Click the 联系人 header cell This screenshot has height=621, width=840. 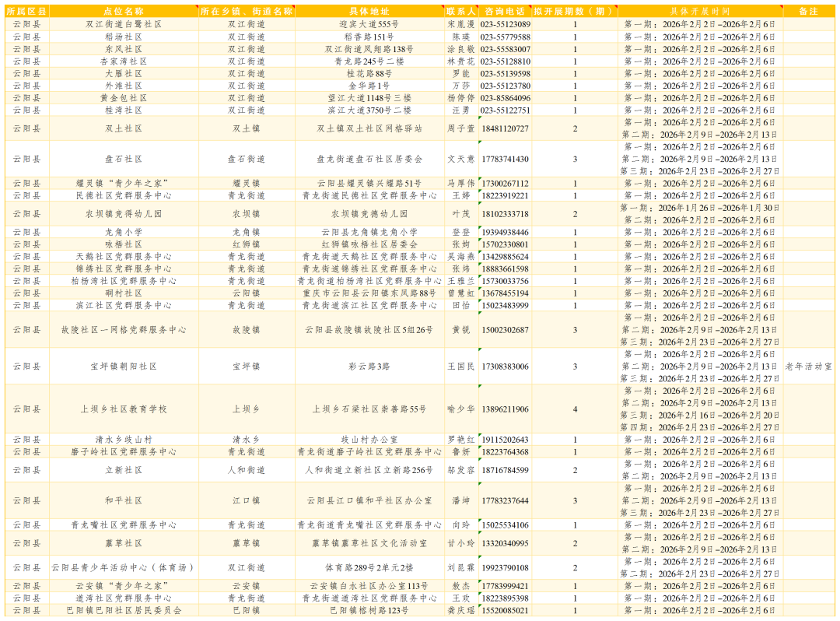(x=461, y=11)
